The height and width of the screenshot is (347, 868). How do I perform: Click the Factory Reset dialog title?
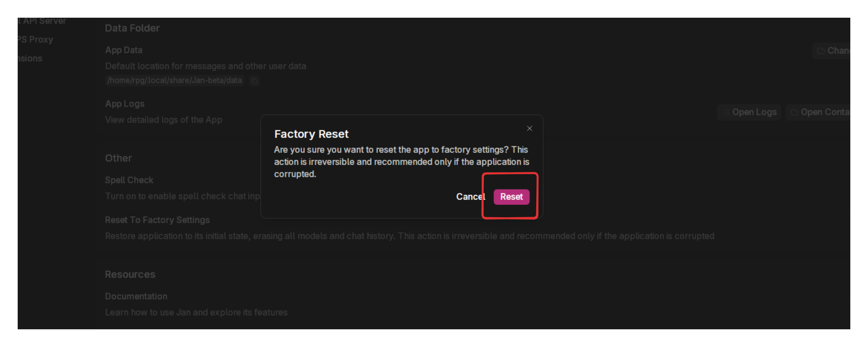311,134
